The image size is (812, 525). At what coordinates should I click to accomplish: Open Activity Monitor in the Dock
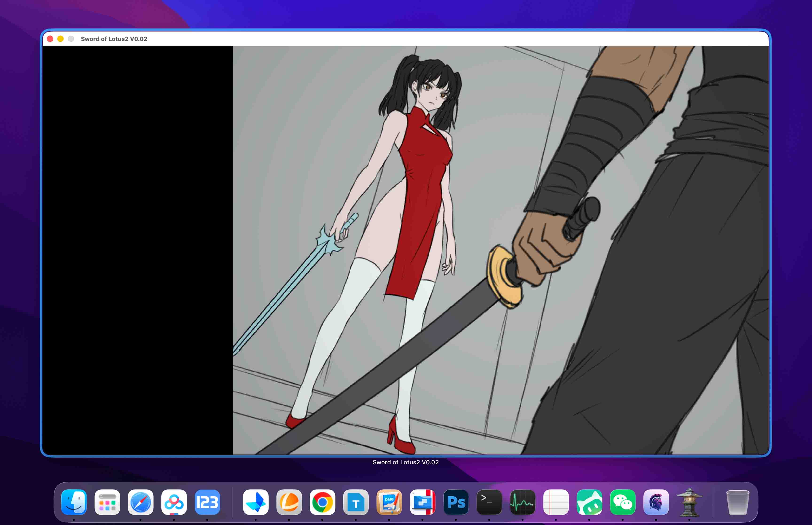coord(523,502)
